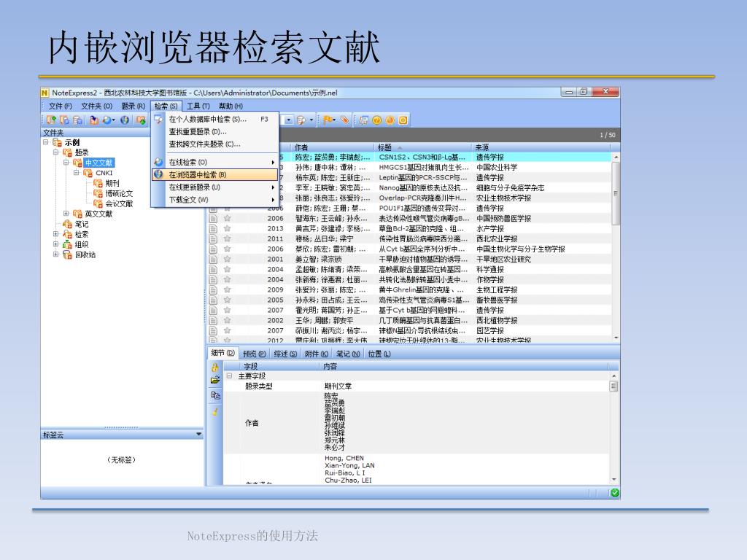Image resolution: width=747 pixels, height=560 pixels.
Task: Click the folder icon with green arrow in toolbar
Action: tap(141, 120)
